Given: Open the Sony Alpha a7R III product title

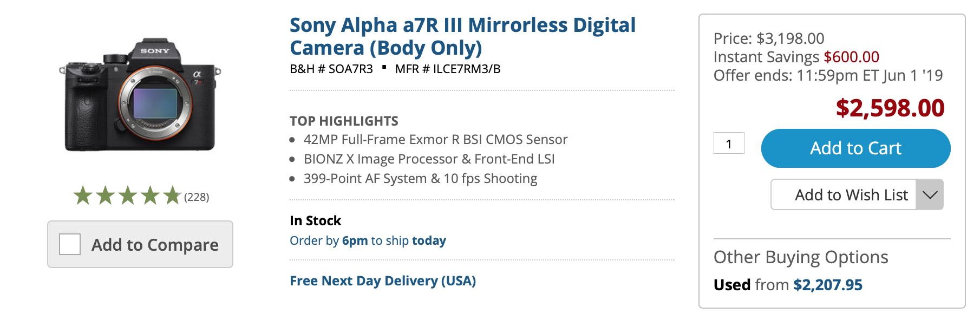Looking at the screenshot, I should pos(462,36).
